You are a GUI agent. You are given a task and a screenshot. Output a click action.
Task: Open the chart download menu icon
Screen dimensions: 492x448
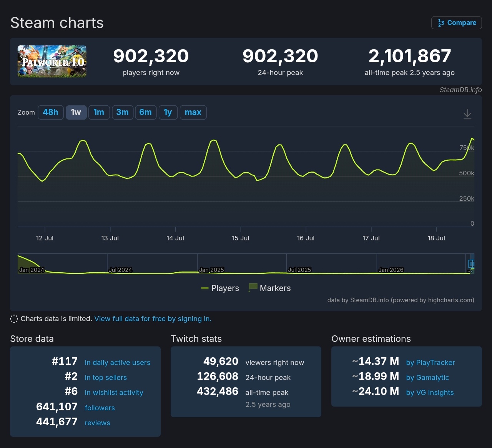pos(467,114)
